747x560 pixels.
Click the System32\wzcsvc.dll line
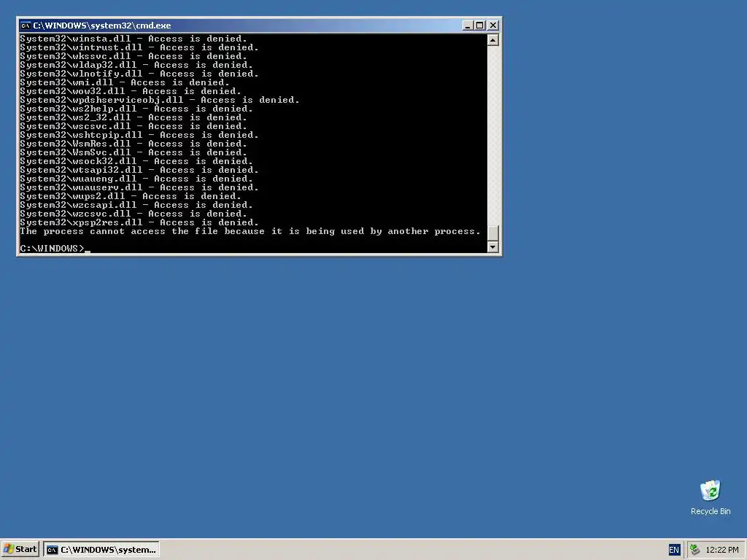click(133, 214)
